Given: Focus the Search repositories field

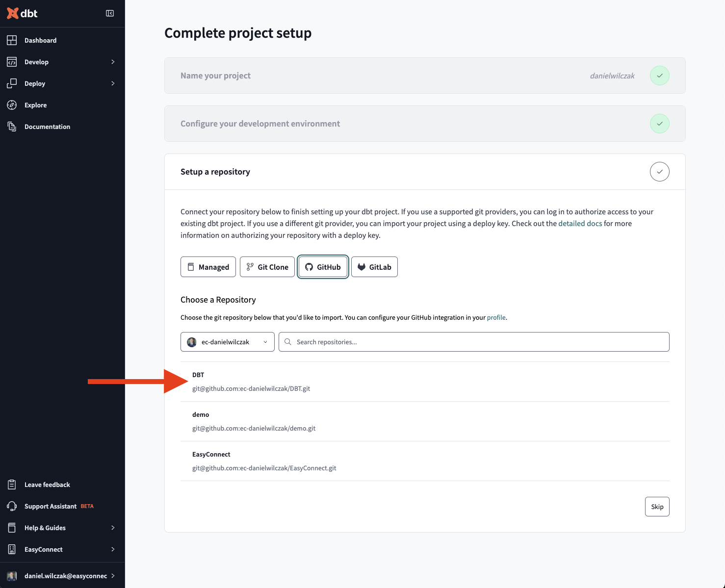Looking at the screenshot, I should coord(474,342).
